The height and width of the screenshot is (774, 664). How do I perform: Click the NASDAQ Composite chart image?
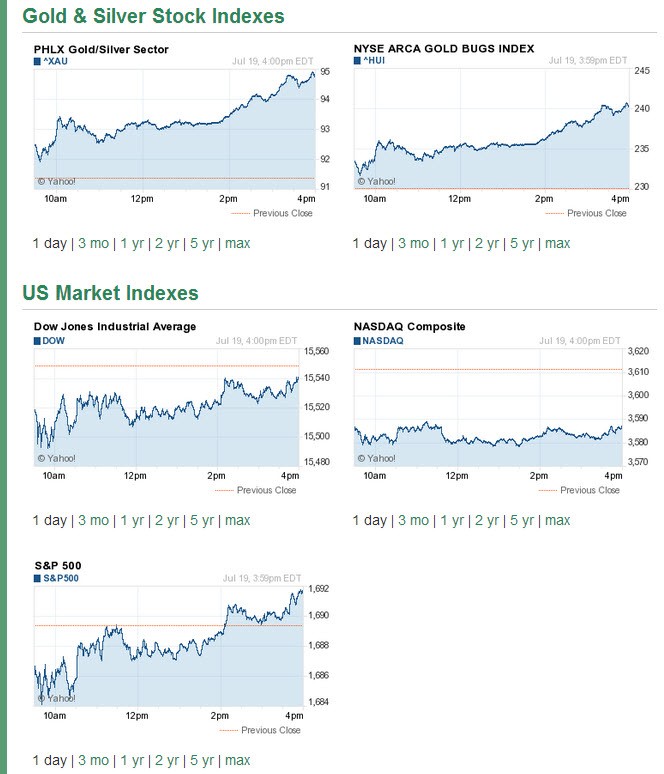(x=489, y=408)
